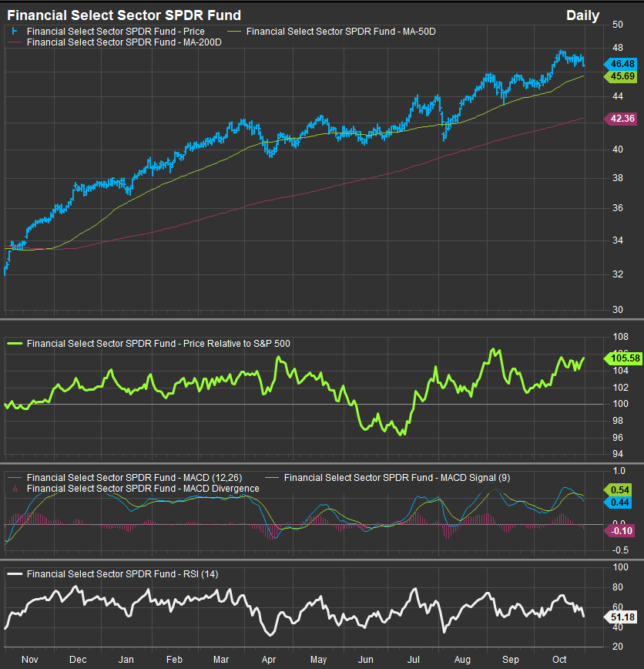Click the 108 relative strength axis label
Screen dimensions: 644x669
pos(621,337)
